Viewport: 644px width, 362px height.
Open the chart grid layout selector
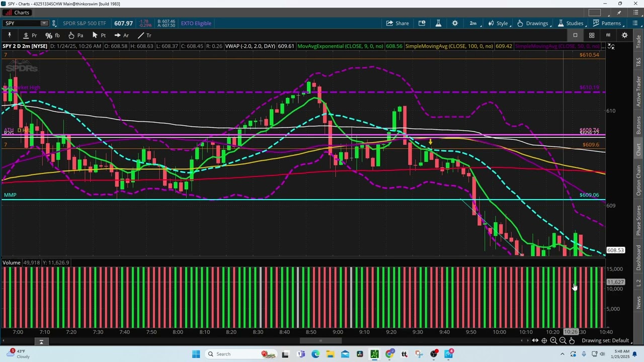click(592, 35)
